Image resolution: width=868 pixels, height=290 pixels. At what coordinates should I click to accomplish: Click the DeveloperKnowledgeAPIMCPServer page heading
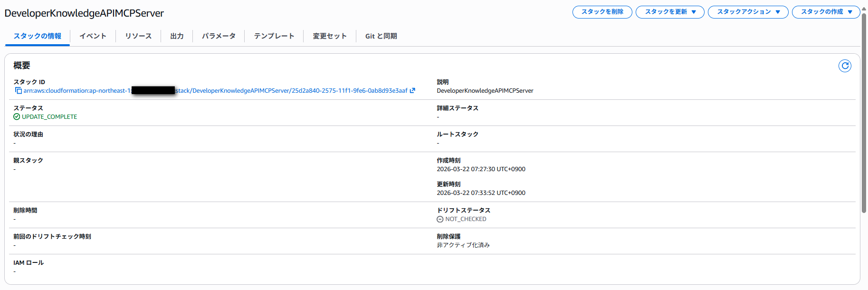pyautogui.click(x=84, y=13)
